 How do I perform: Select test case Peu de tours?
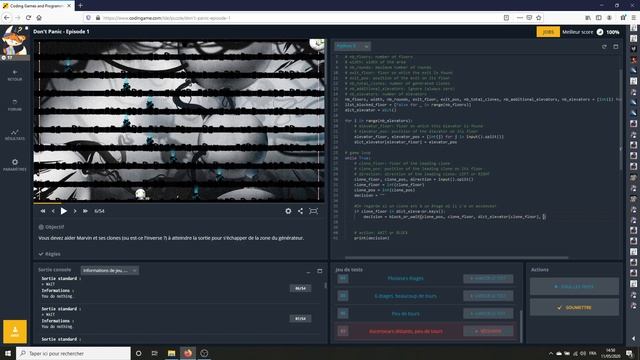(405, 313)
